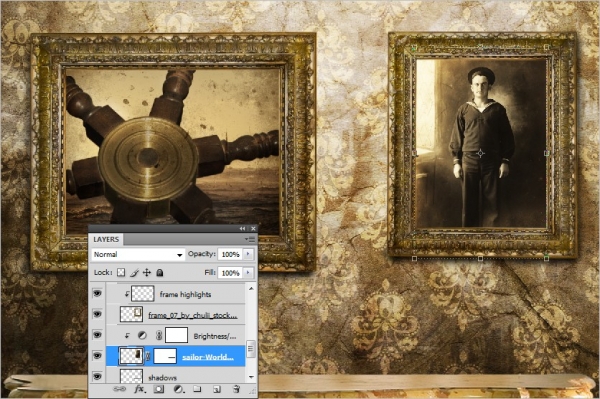Click bottom-left transform handle below sailor frame
The image size is (600, 399).
(414, 259)
